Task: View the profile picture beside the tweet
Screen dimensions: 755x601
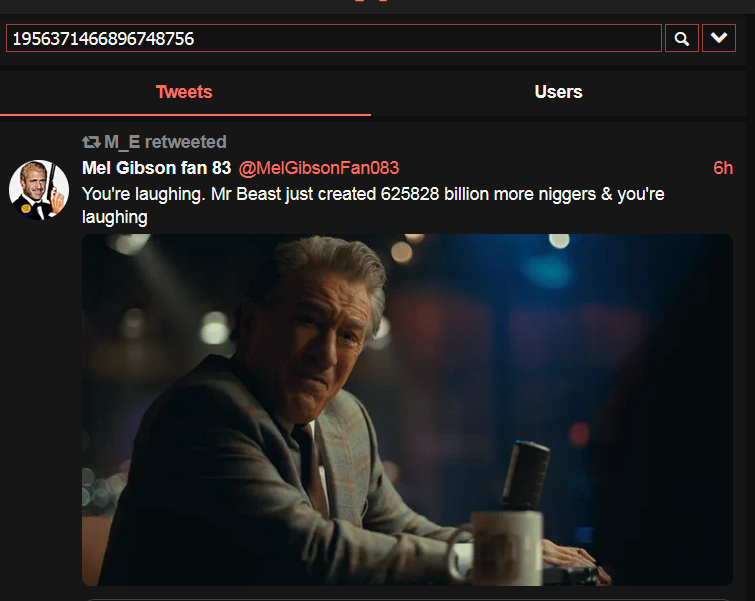Action: 39,190
